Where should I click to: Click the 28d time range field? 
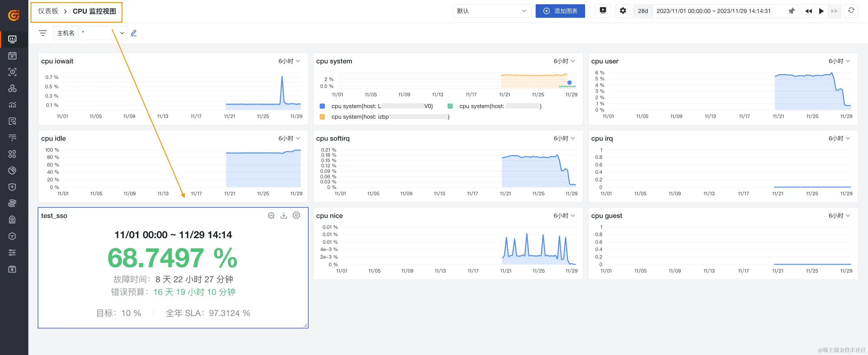(643, 11)
